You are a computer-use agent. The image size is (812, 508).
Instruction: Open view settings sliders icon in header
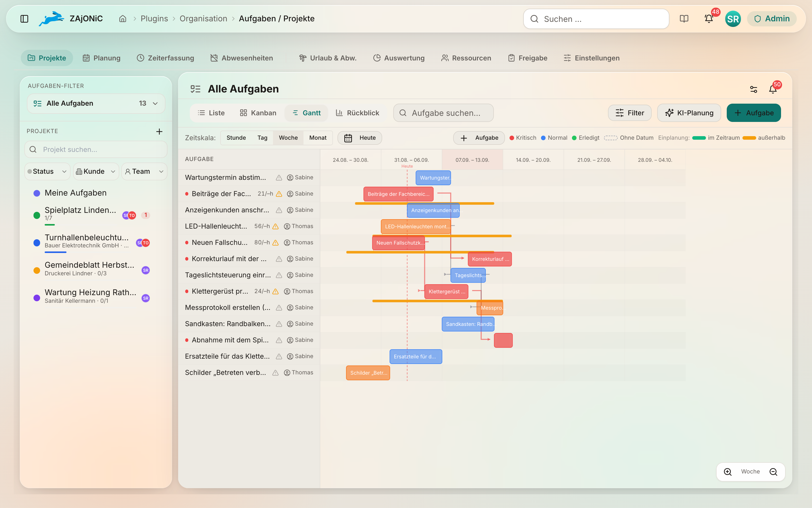(754, 89)
